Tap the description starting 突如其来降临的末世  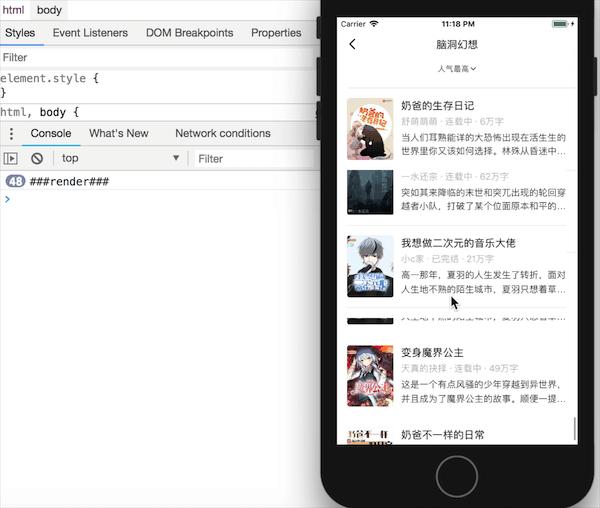[483, 199]
